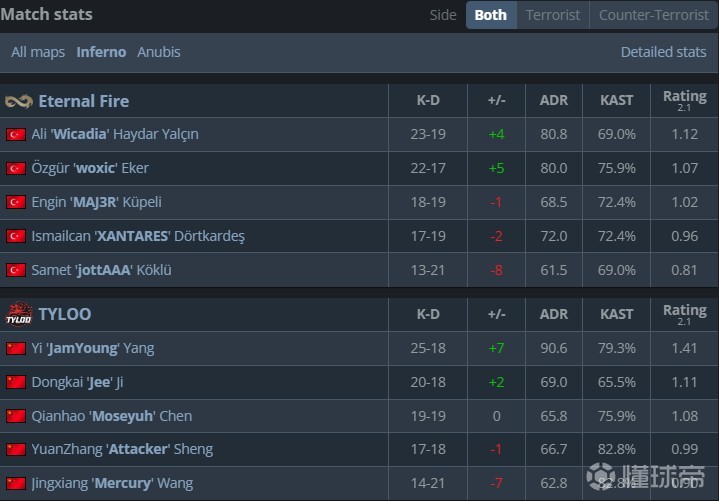719x501 pixels.
Task: Click the Eternal Fire infinity logo
Action: [x=19, y=101]
